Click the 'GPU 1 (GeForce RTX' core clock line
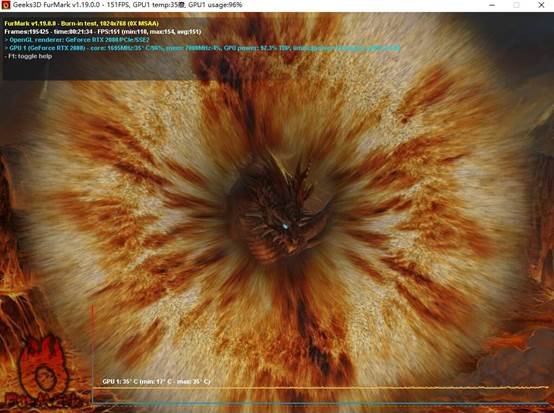 pyautogui.click(x=202, y=48)
